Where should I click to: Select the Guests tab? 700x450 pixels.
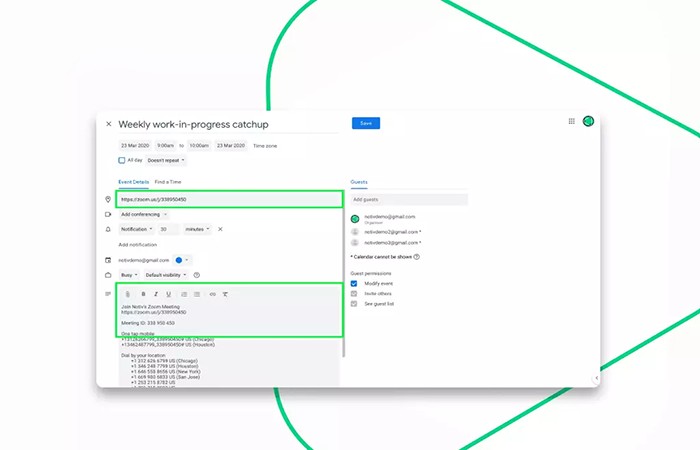(x=359, y=182)
